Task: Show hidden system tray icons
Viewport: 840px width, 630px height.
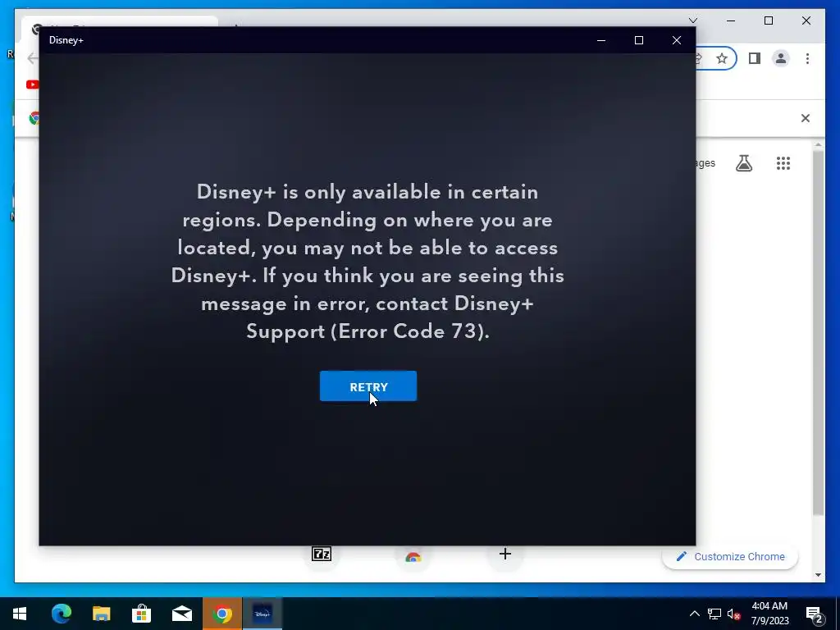Action: (x=694, y=614)
